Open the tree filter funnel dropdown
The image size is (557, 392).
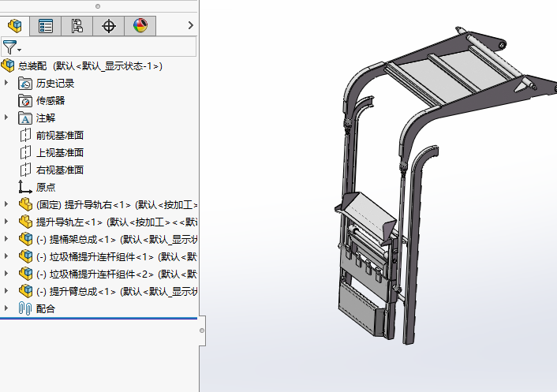coord(11,47)
